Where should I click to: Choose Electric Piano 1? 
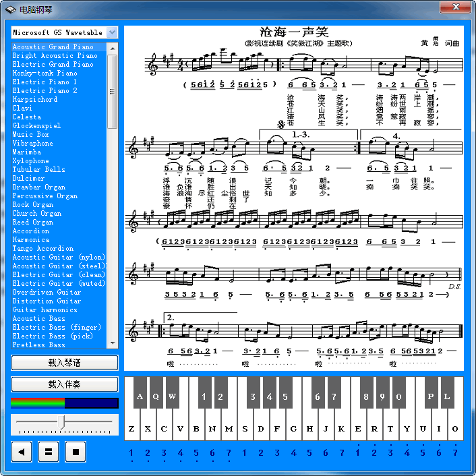[x=59, y=82]
